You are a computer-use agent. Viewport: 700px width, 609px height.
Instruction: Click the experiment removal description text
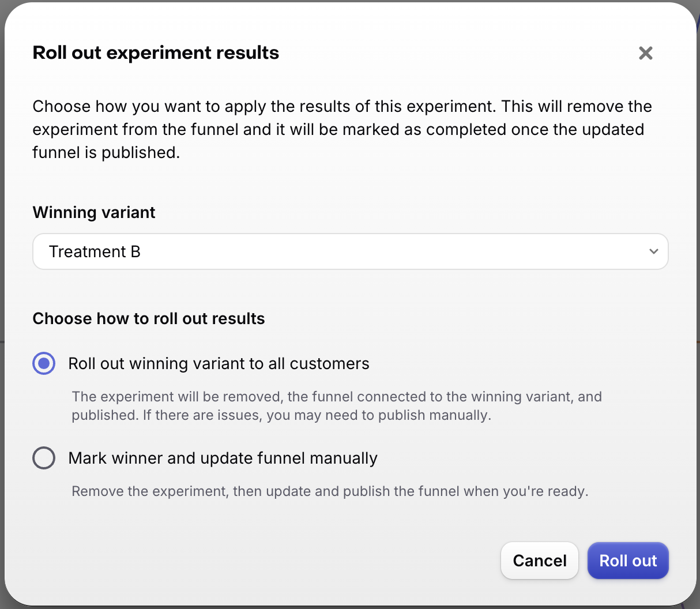[x=343, y=129]
